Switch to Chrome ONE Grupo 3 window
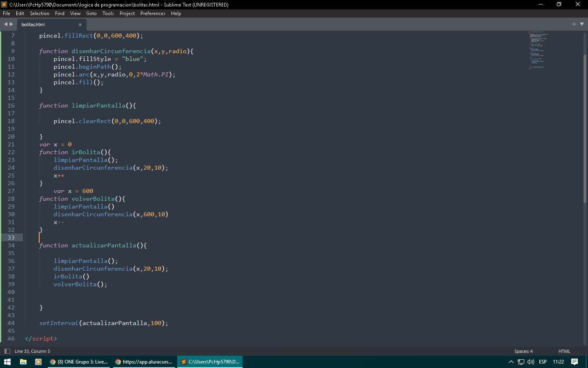The width and height of the screenshot is (588, 368). (79, 362)
